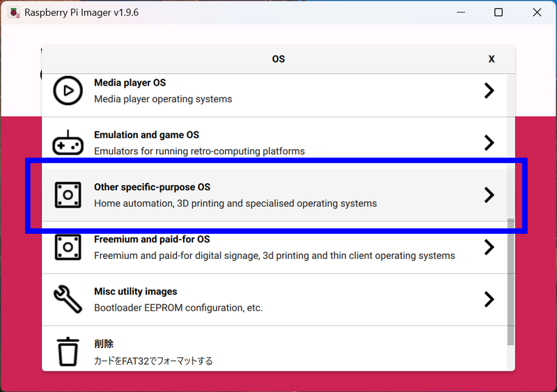Image resolution: width=557 pixels, height=392 pixels.
Task: Select the 削除 erase title
Action: (x=104, y=344)
